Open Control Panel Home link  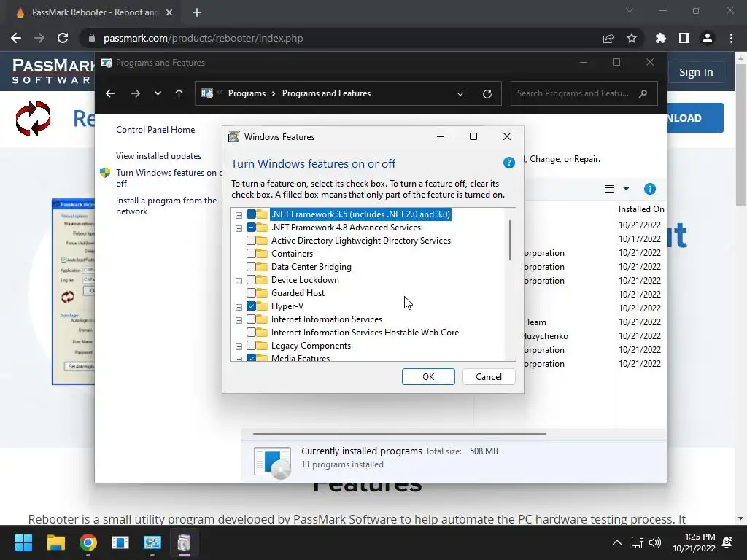click(155, 130)
